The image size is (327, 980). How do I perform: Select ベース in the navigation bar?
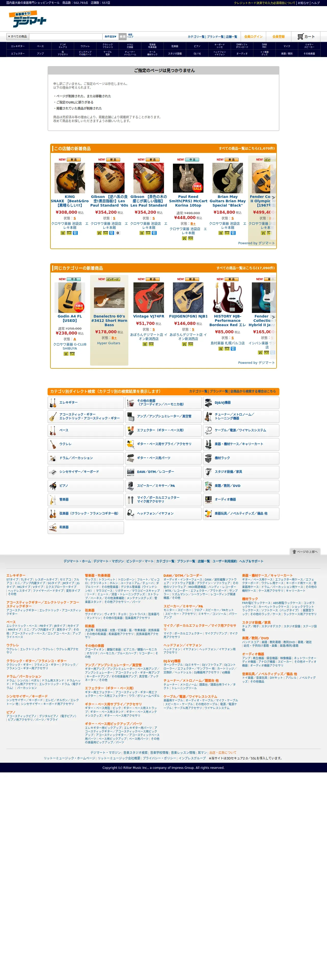tap(40, 46)
